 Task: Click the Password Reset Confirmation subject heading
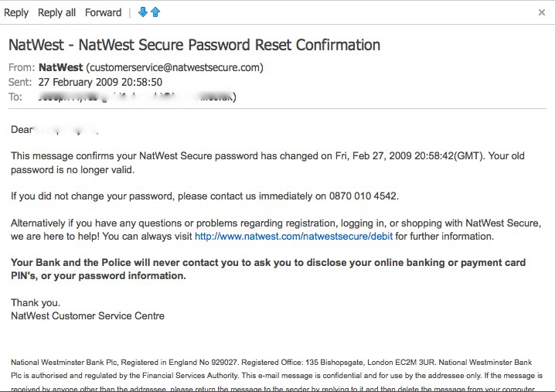point(194,45)
